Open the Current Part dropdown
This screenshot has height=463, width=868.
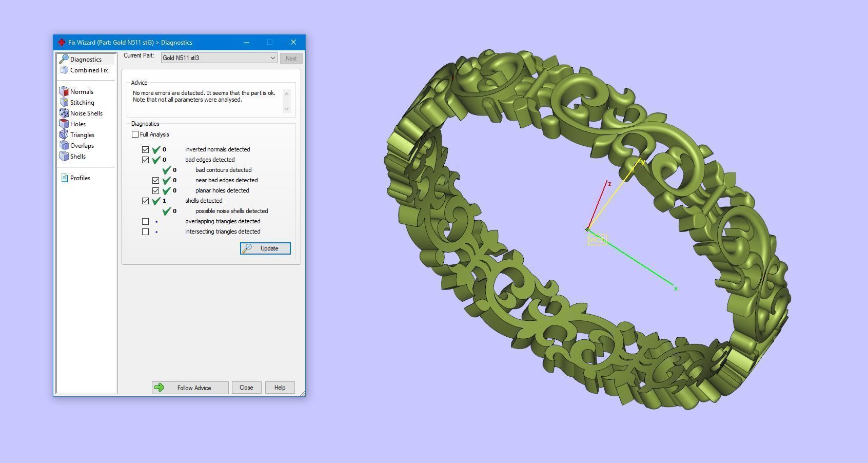219,58
